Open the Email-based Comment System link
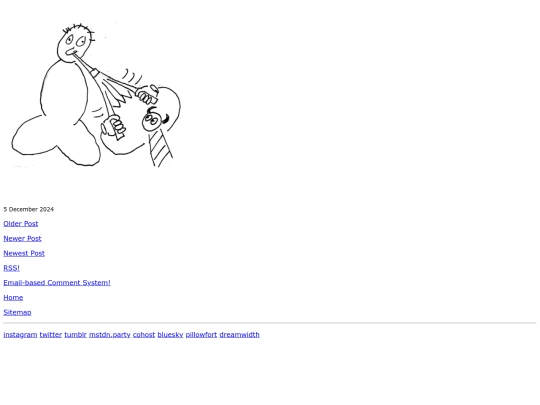 (57, 283)
